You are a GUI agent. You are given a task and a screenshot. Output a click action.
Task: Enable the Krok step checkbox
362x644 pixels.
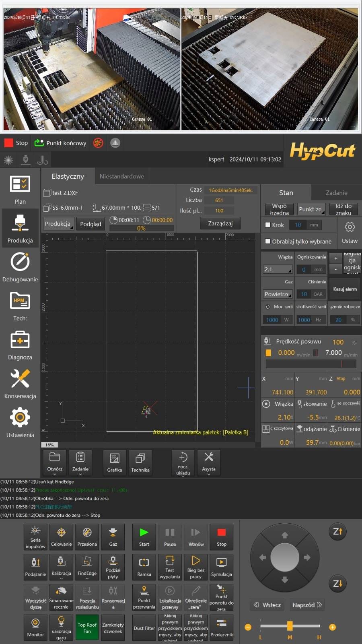click(268, 225)
